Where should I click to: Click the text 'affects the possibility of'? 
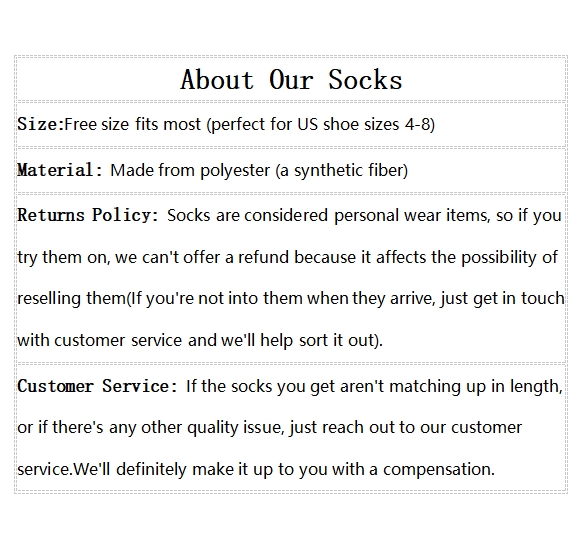[467, 257]
